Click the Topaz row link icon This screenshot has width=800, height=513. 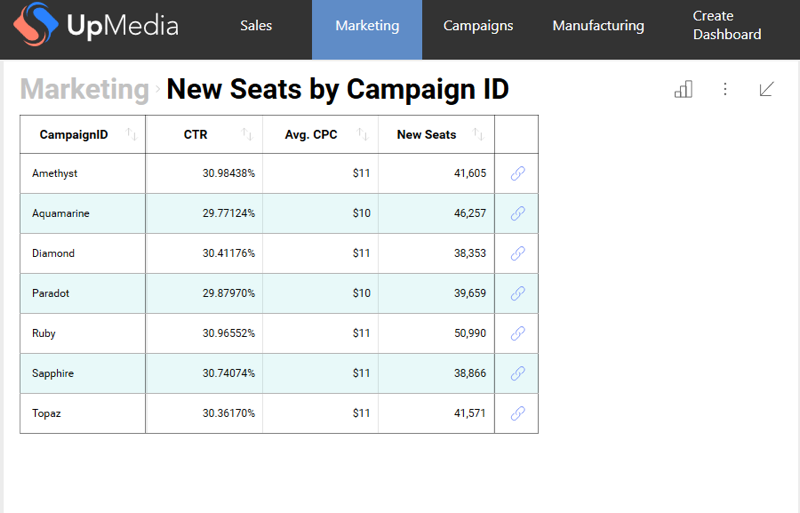pyautogui.click(x=517, y=413)
